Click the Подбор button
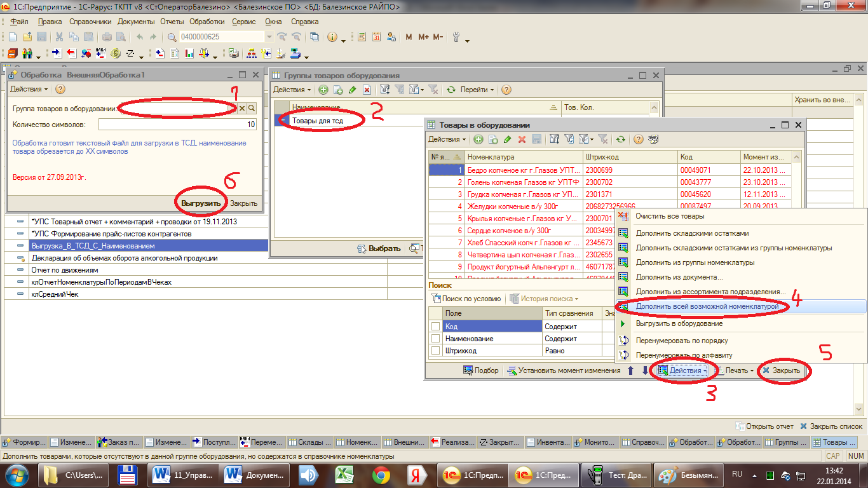This screenshot has width=868, height=488. pyautogui.click(x=481, y=370)
